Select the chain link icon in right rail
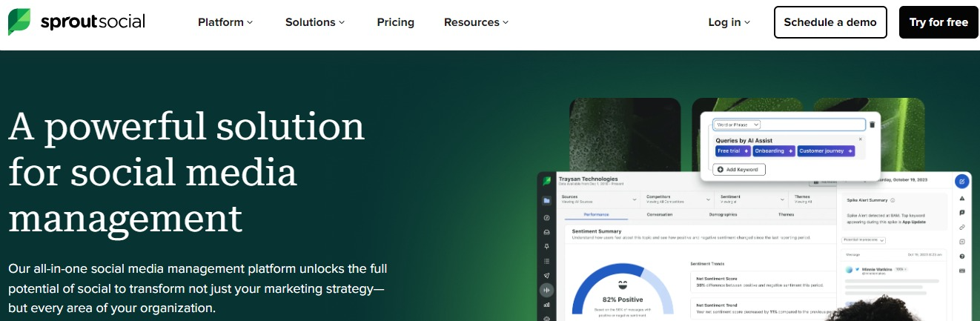Screen dimensions: 980x321 click(x=962, y=227)
